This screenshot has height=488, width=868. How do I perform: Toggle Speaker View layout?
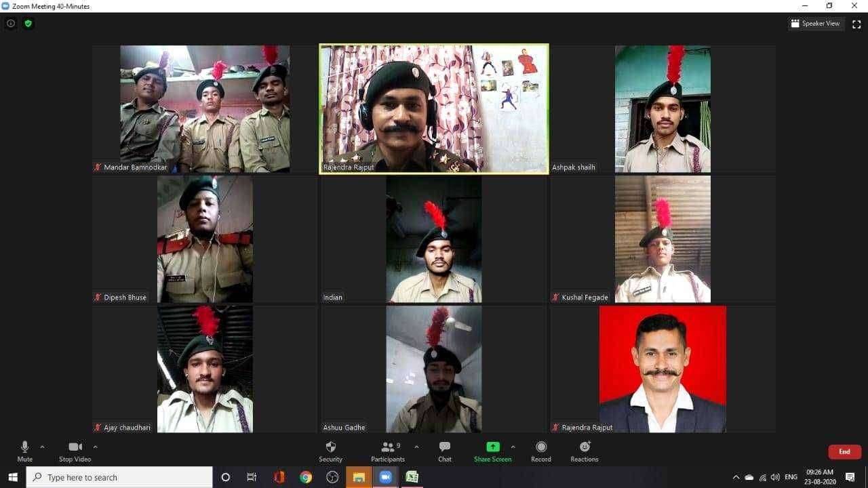click(x=816, y=23)
